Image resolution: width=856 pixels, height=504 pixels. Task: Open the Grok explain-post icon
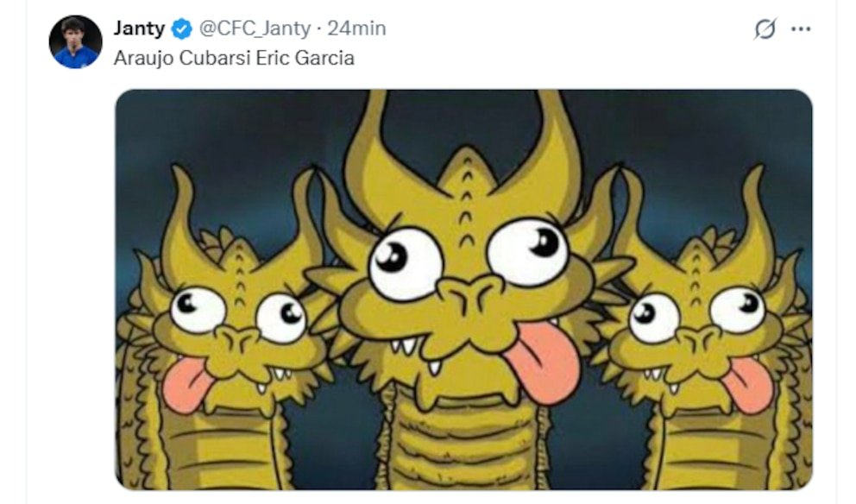[765, 28]
